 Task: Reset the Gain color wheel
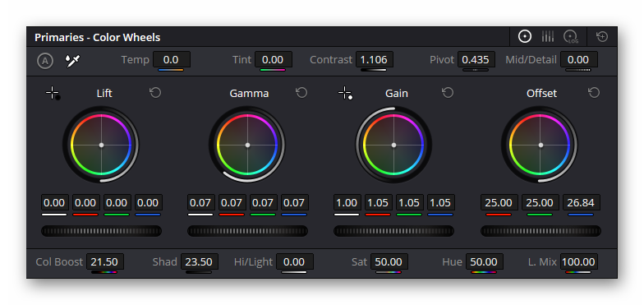point(448,93)
